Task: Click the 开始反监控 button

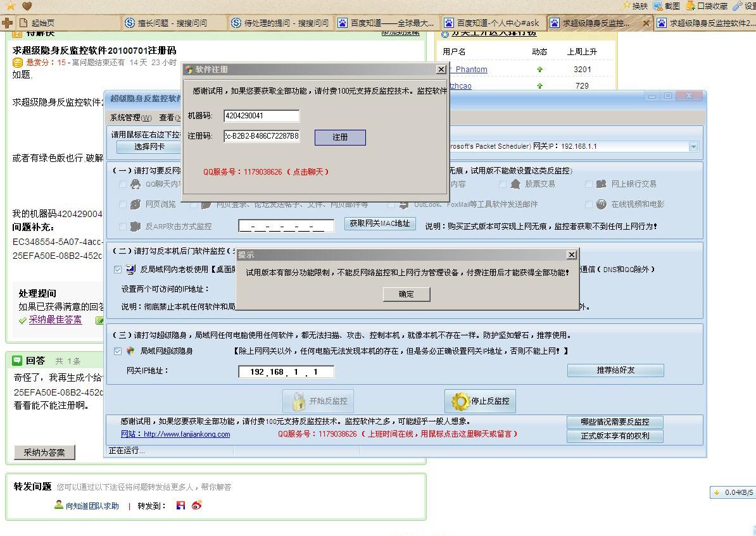Action: (x=318, y=401)
